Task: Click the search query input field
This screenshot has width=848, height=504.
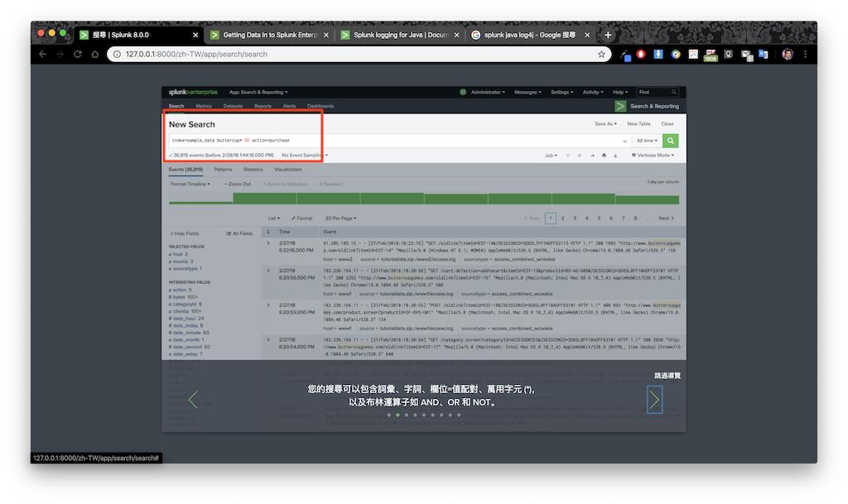Action: pos(399,141)
